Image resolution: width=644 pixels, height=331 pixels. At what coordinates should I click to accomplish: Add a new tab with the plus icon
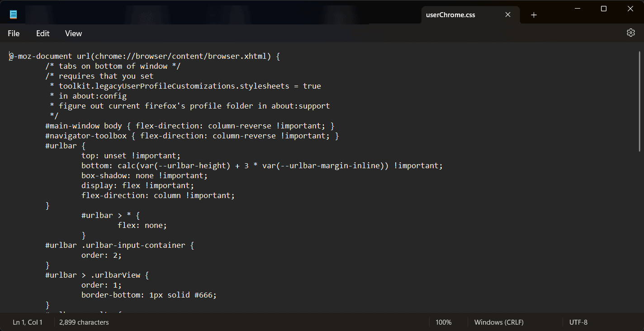coord(534,15)
